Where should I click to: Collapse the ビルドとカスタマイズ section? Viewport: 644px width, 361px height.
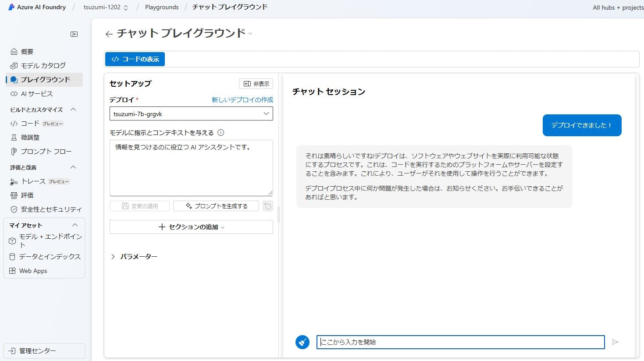73,110
